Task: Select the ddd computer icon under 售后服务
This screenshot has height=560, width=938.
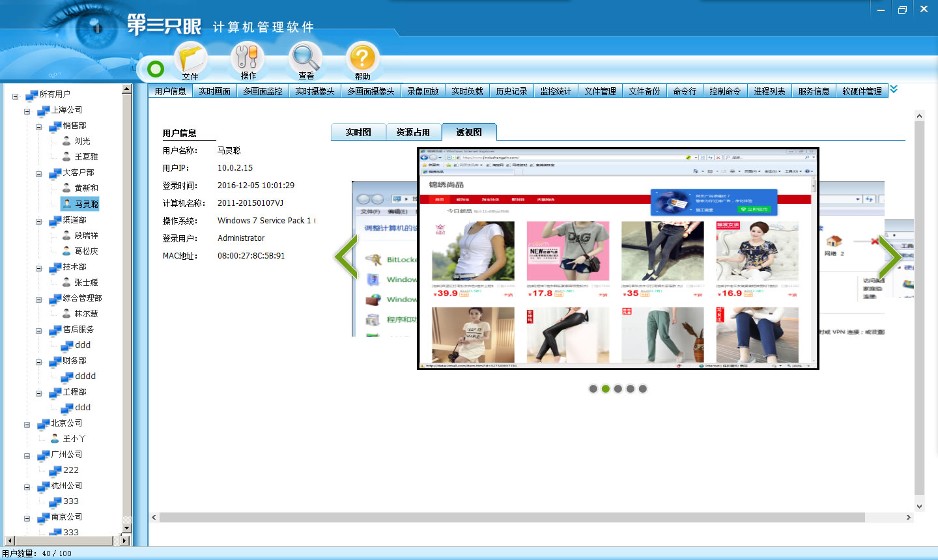Action: pyautogui.click(x=66, y=345)
